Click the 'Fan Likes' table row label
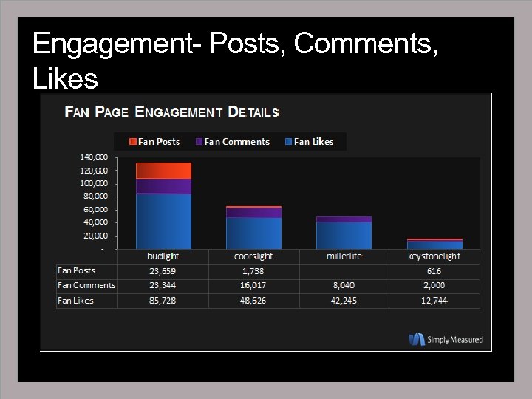 point(75,301)
